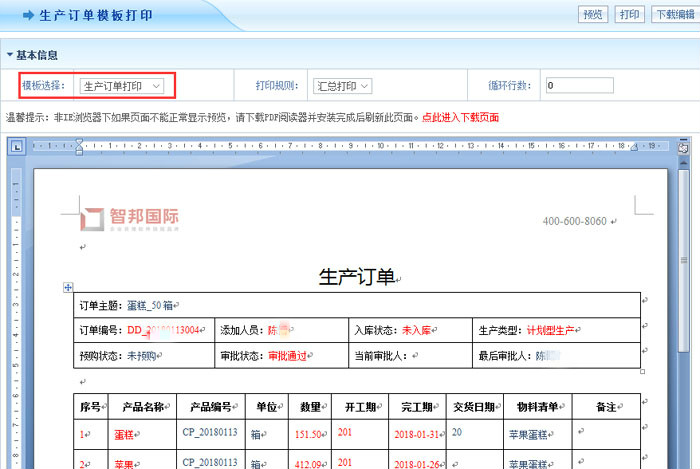Click the 产品名称 column header

click(x=142, y=408)
